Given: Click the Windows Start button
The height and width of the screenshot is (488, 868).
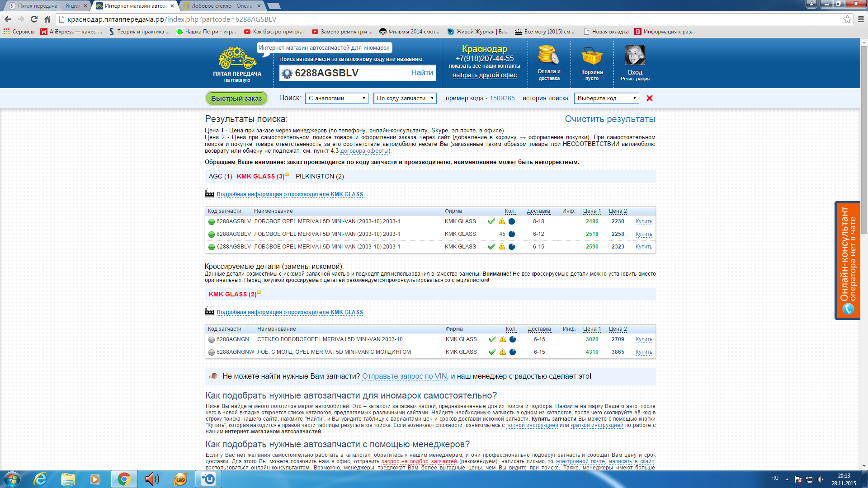Looking at the screenshot, I should [x=12, y=479].
